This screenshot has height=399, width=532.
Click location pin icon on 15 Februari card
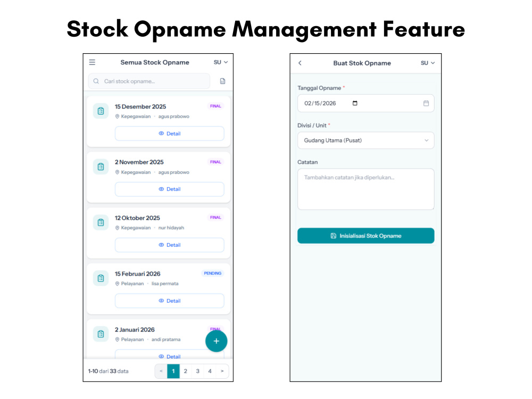tap(117, 284)
